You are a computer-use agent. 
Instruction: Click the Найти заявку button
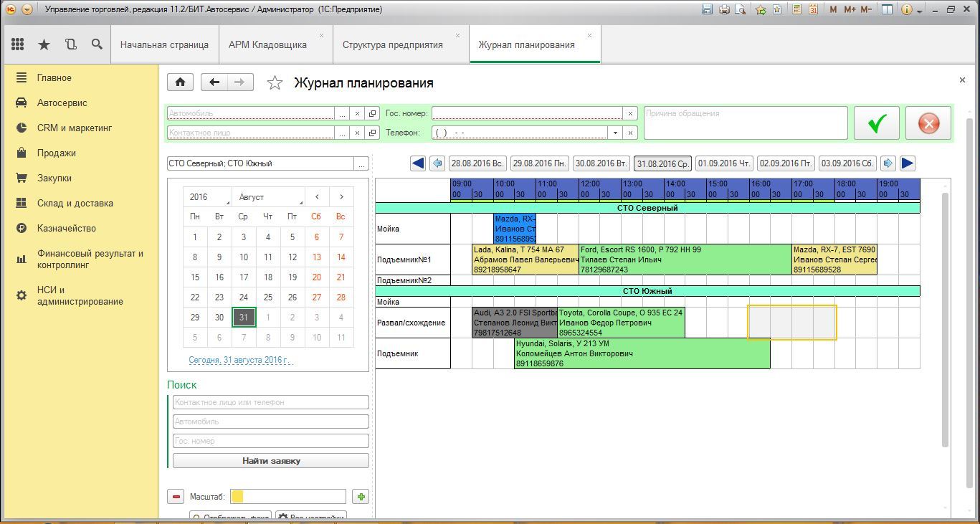271,461
